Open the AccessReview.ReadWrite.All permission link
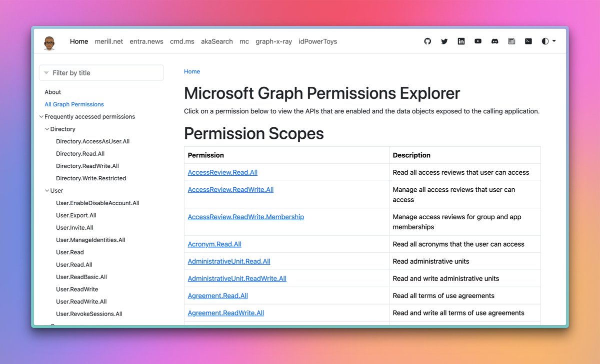600x364 pixels. pos(230,190)
